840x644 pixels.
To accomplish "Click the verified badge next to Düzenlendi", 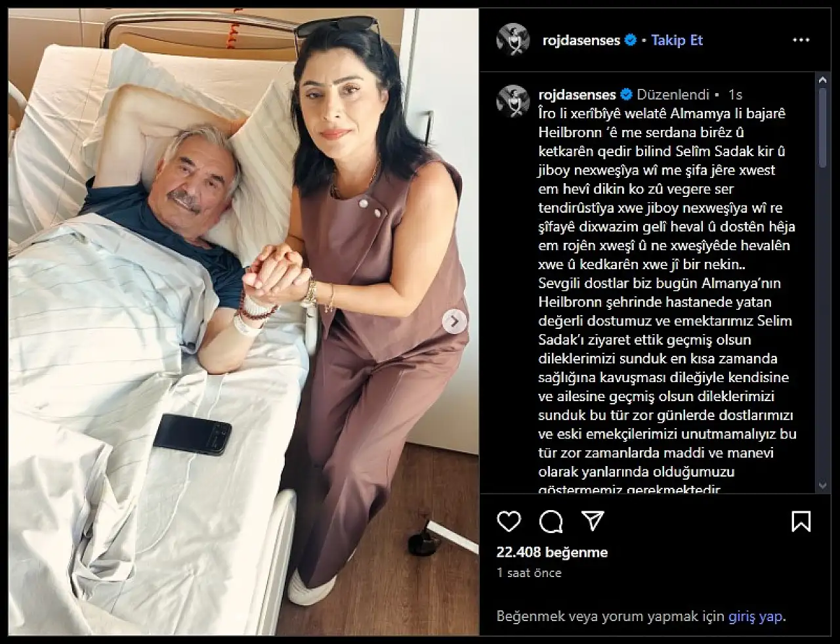I will 626,95.
